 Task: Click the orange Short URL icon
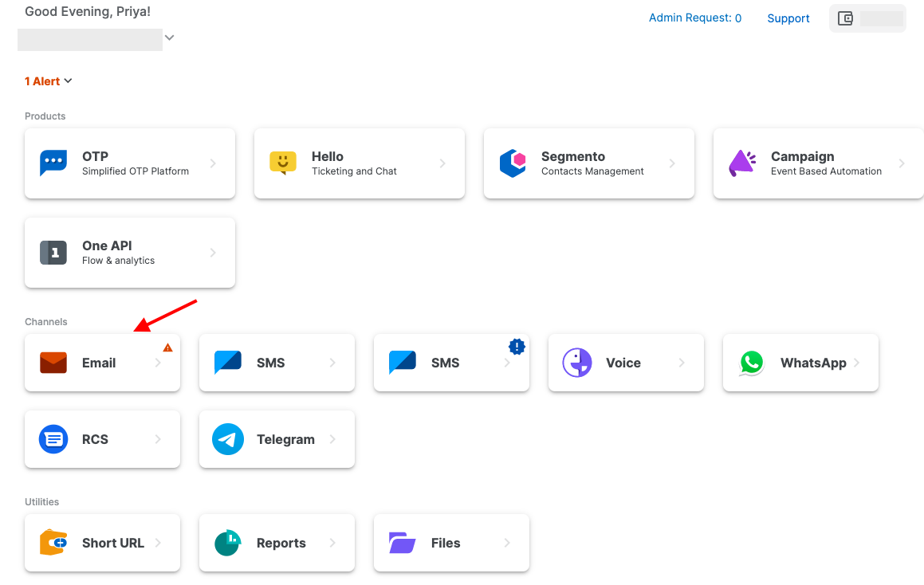[x=53, y=543]
